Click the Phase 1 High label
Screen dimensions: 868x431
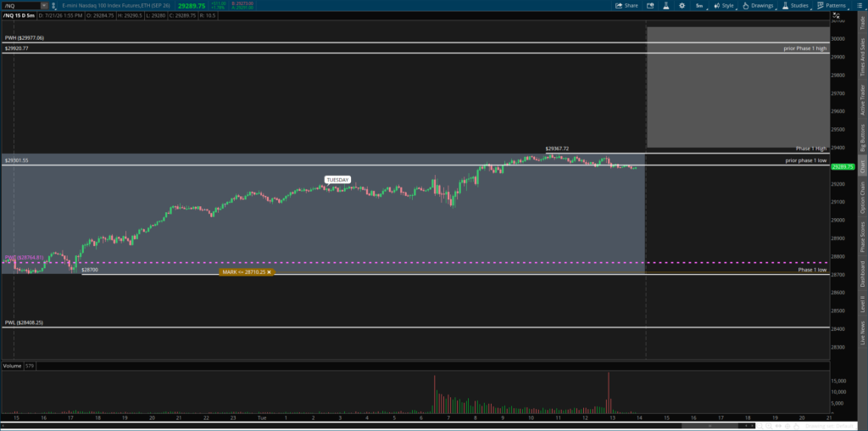coord(811,148)
